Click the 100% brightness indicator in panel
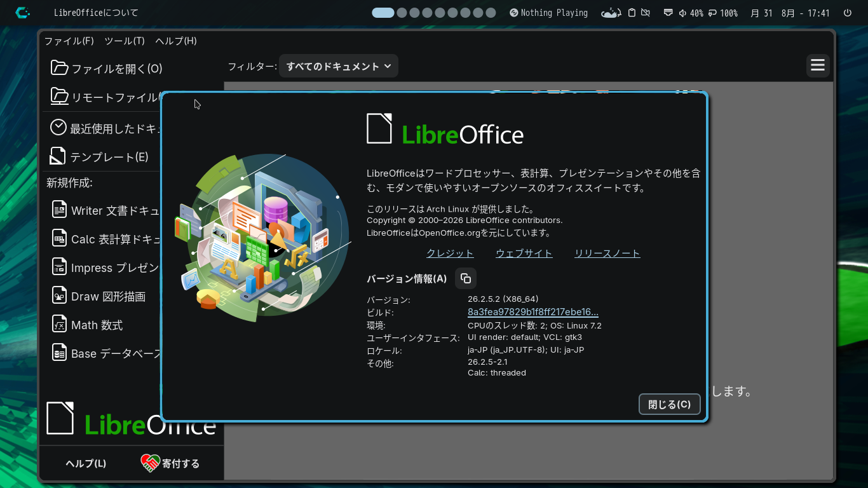This screenshot has height=488, width=868. 723,13
